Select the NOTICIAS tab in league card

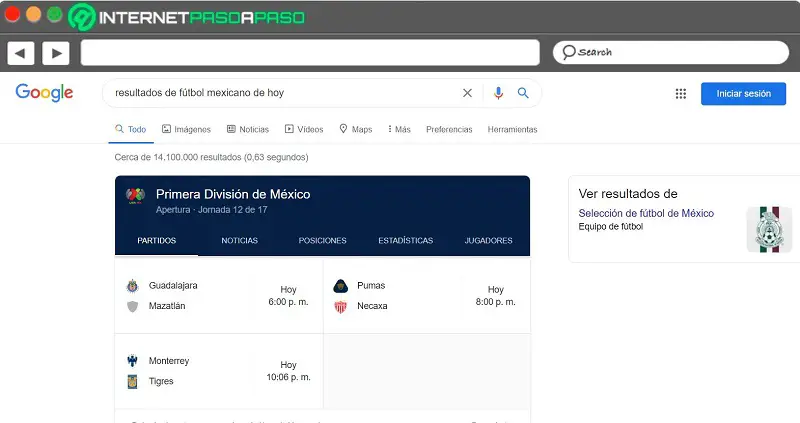click(x=239, y=241)
